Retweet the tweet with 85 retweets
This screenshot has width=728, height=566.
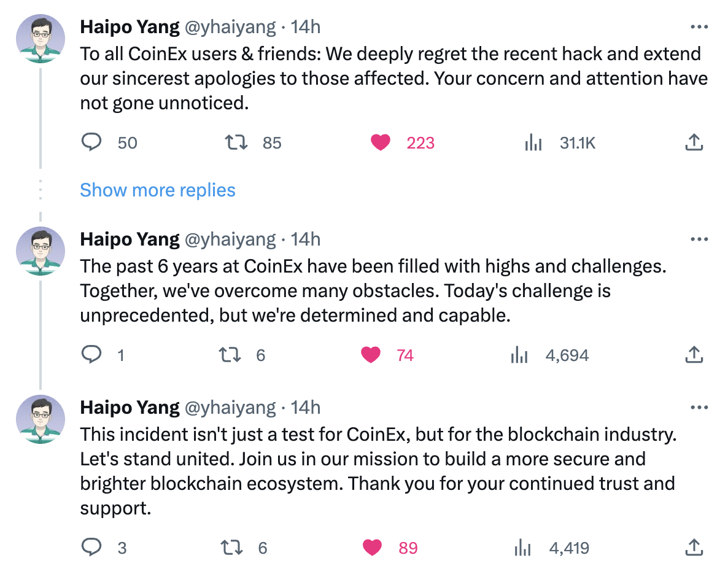236,142
